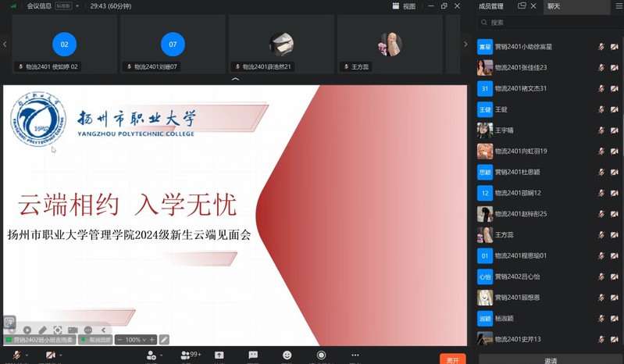
Task: Toggle microphone for 营销2401小助徐富星
Action: tap(601, 47)
